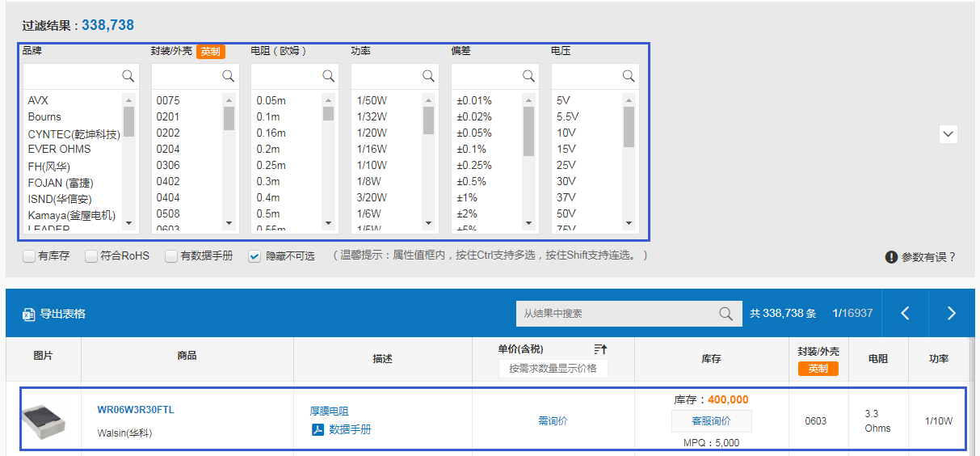Image resolution: width=980 pixels, height=456 pixels.
Task: Click the package filter search magnifier icon
Action: click(228, 76)
